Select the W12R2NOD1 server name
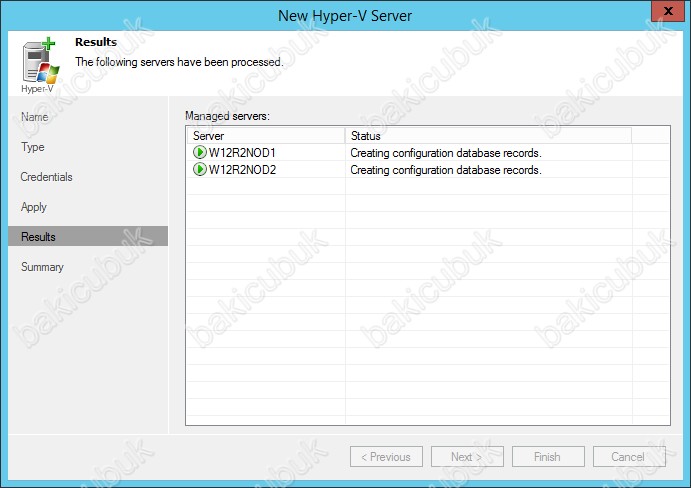This screenshot has width=691, height=488. pyautogui.click(x=242, y=153)
